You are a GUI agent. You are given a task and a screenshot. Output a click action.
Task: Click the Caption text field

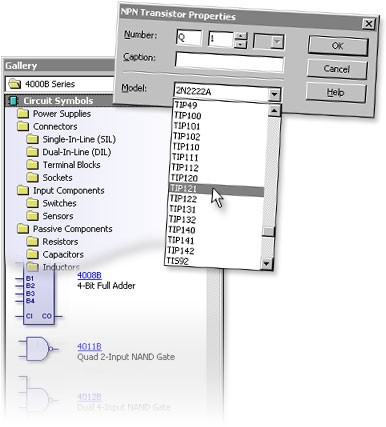(229, 62)
